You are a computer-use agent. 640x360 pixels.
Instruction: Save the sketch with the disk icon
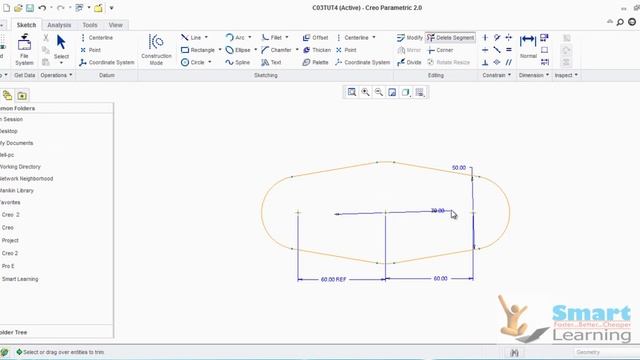point(30,8)
